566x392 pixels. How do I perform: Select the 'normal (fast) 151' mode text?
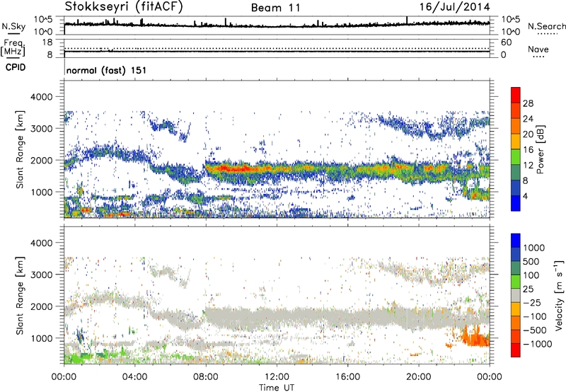point(107,70)
